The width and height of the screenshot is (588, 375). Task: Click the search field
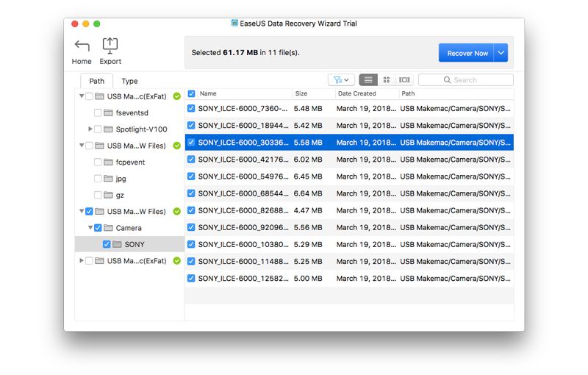point(466,80)
